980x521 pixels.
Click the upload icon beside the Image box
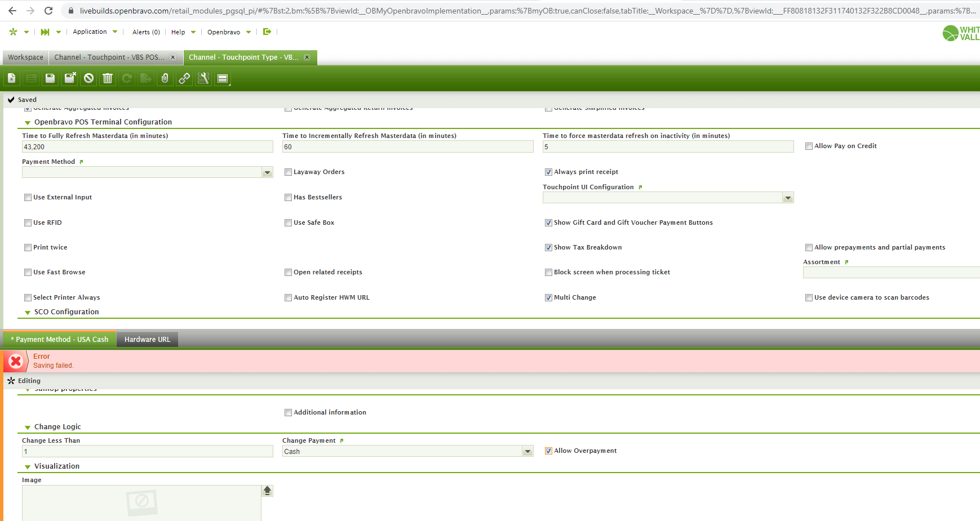point(268,491)
